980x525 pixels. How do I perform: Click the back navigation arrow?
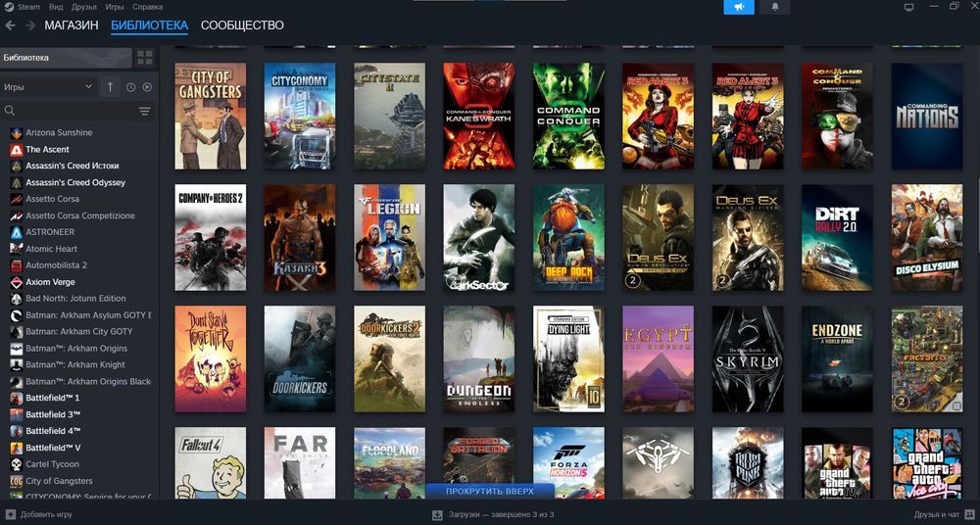[10, 25]
